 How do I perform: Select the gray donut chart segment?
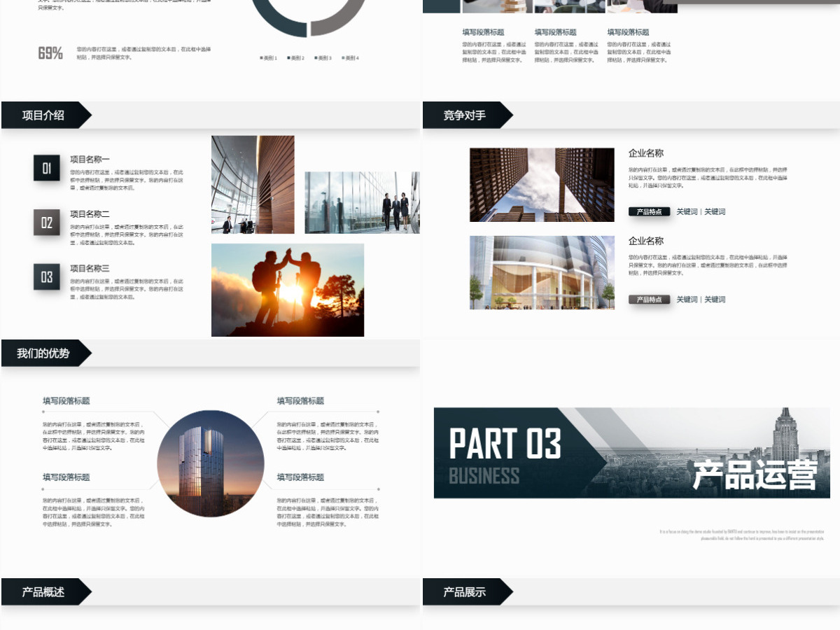pyautogui.click(x=339, y=18)
